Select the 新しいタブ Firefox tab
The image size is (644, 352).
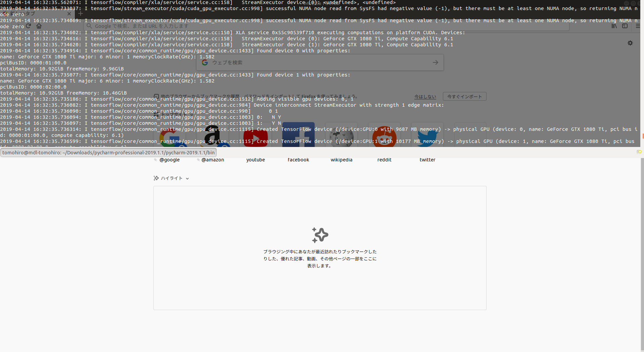37,14
